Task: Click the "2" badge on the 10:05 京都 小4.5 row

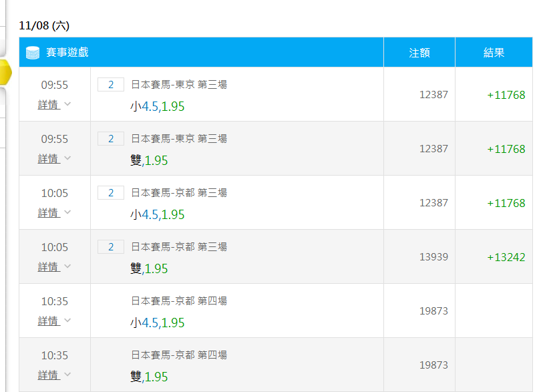Action: pos(111,193)
